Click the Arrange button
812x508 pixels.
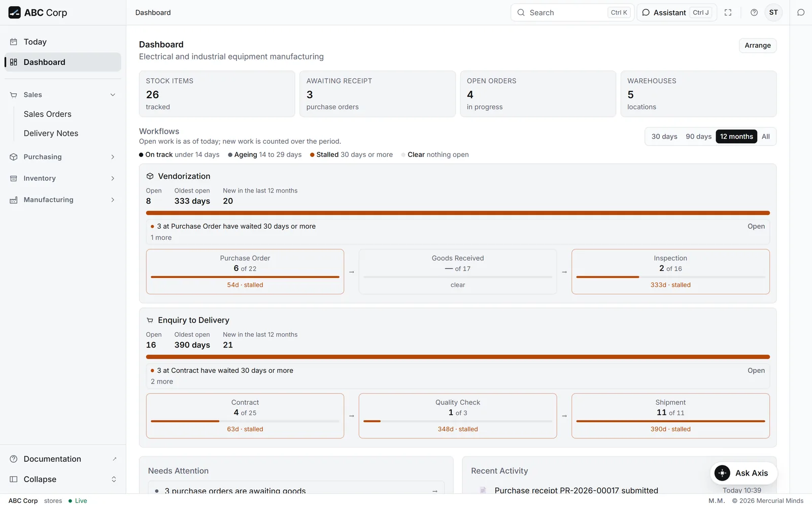[x=758, y=45]
